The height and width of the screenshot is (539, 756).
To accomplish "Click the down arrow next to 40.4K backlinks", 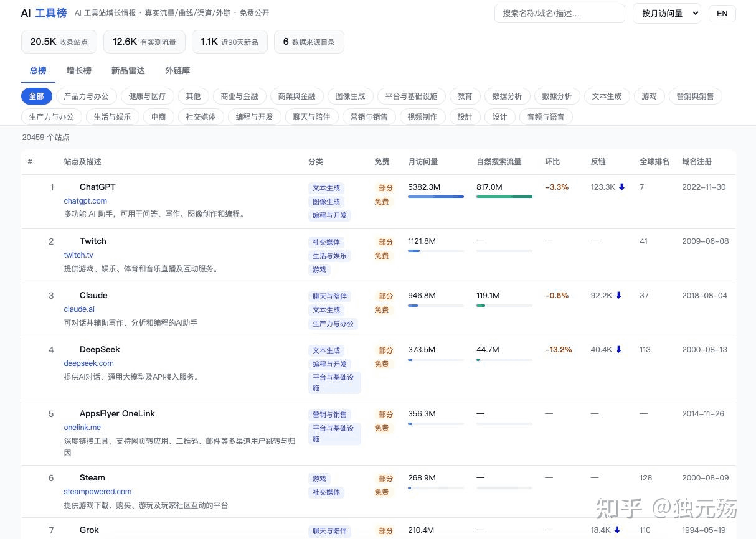I will (x=618, y=350).
